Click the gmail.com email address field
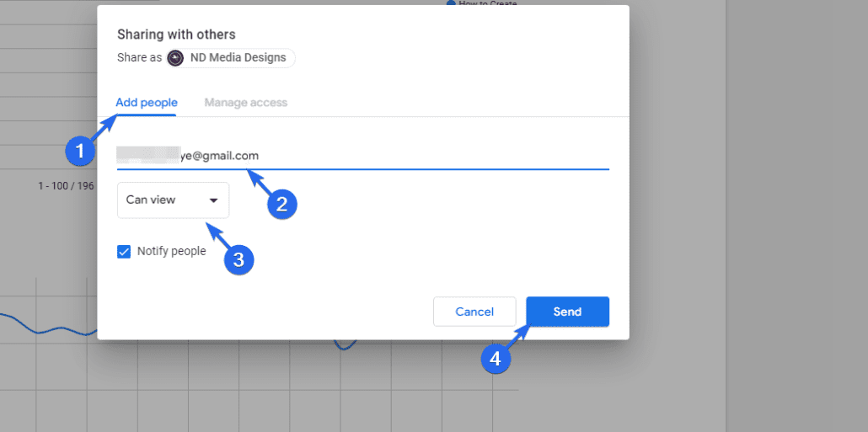 tap(363, 157)
